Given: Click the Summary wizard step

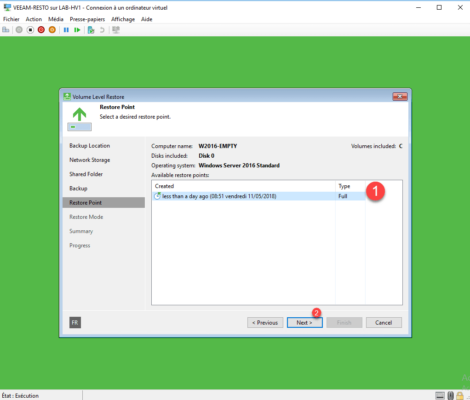Looking at the screenshot, I should pyautogui.click(x=81, y=231).
